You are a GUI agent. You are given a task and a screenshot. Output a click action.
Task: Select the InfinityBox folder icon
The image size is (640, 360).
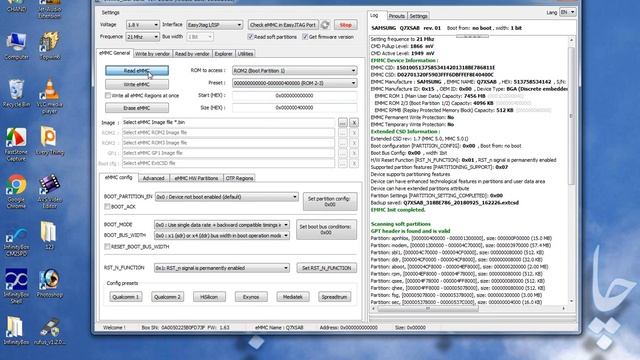pos(16,330)
